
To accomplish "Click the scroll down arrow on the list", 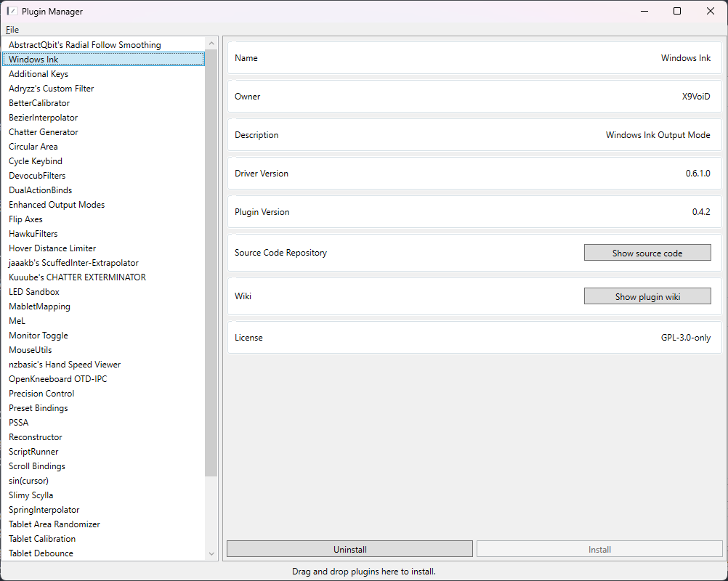I will [211, 553].
